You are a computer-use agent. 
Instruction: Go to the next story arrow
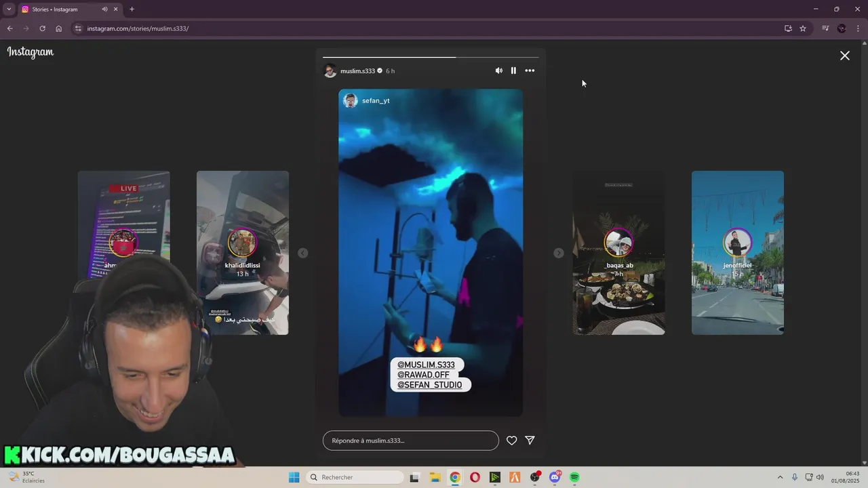[x=559, y=253]
